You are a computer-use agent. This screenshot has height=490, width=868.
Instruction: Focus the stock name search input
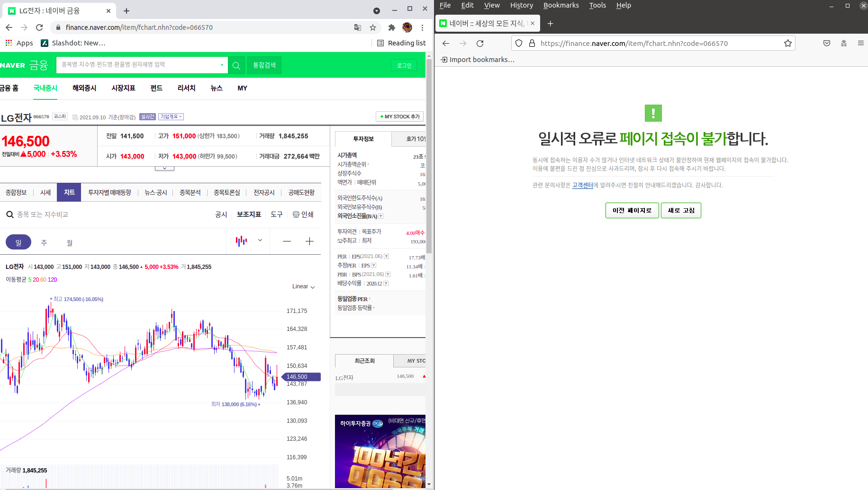tap(137, 65)
